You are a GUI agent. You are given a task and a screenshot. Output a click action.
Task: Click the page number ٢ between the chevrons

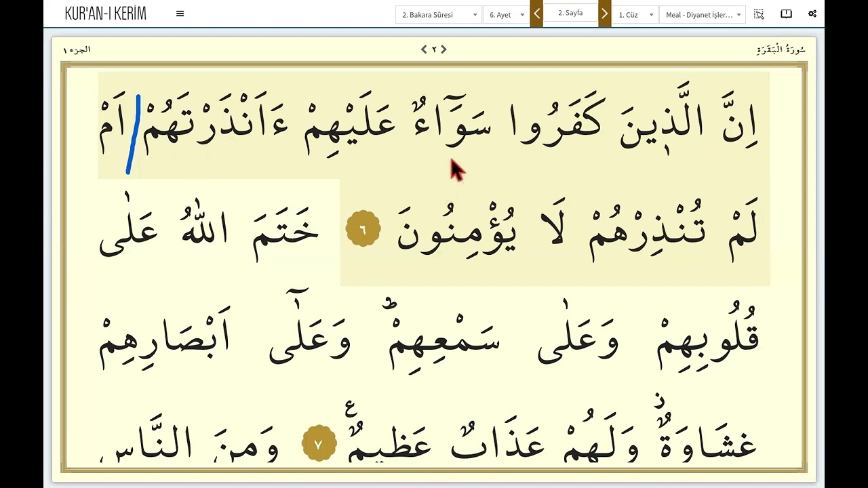[x=434, y=49]
